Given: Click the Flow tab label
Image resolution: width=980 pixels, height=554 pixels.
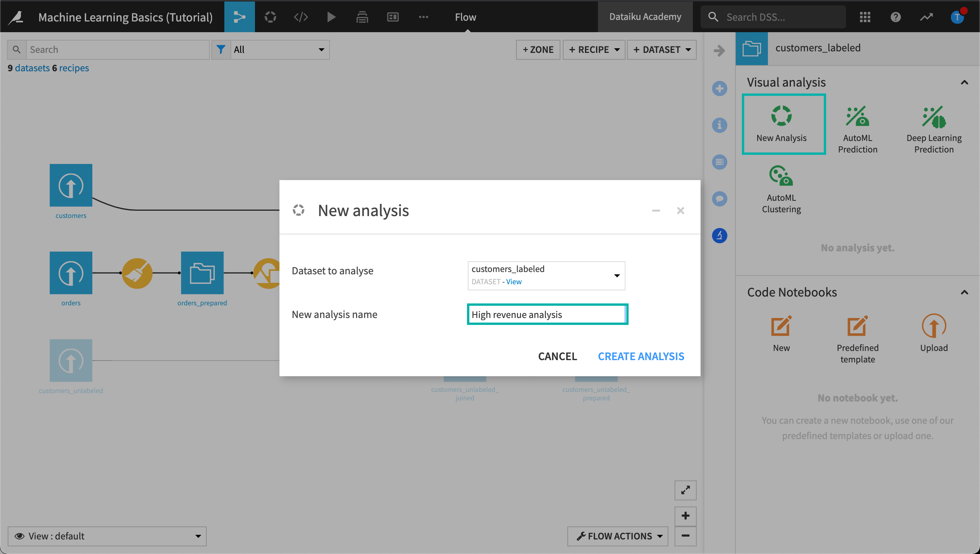Looking at the screenshot, I should pos(465,17).
